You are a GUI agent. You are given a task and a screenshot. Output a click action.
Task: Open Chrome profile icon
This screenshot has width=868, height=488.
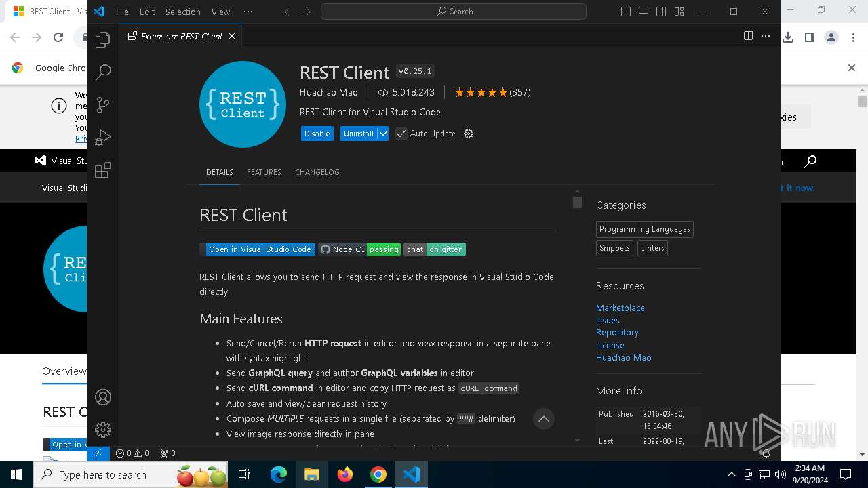click(x=831, y=37)
